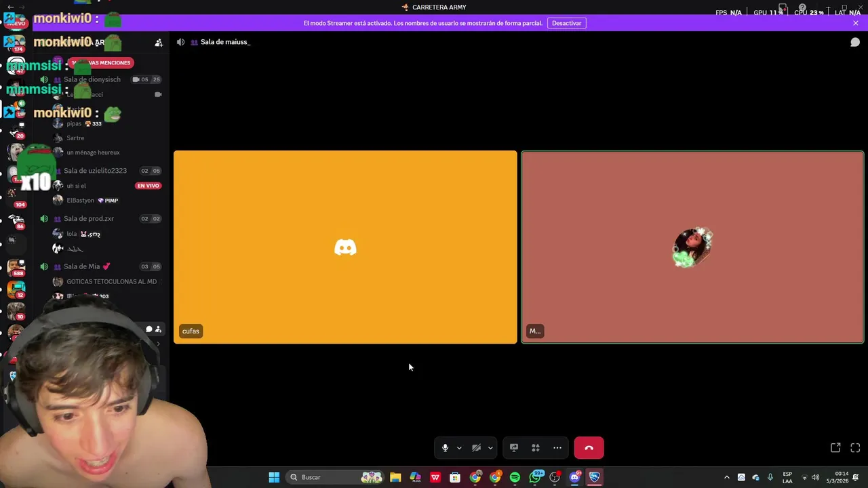Enter full screen call view
Image resolution: width=868 pixels, height=488 pixels.
pyautogui.click(x=855, y=448)
